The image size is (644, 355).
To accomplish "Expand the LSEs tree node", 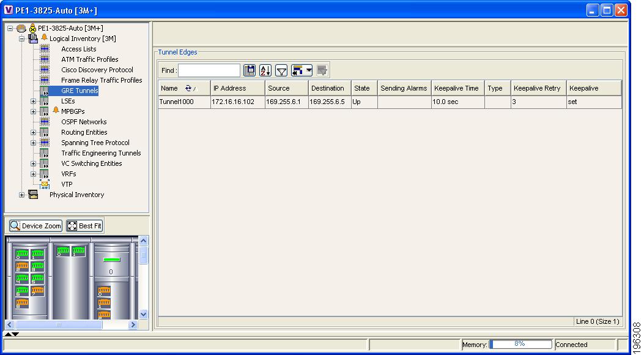I will click(x=33, y=101).
